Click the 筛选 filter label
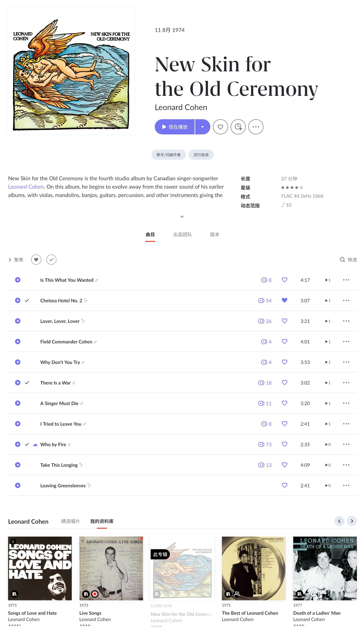Image resolution: width=364 pixels, height=637 pixels. pyautogui.click(x=352, y=260)
